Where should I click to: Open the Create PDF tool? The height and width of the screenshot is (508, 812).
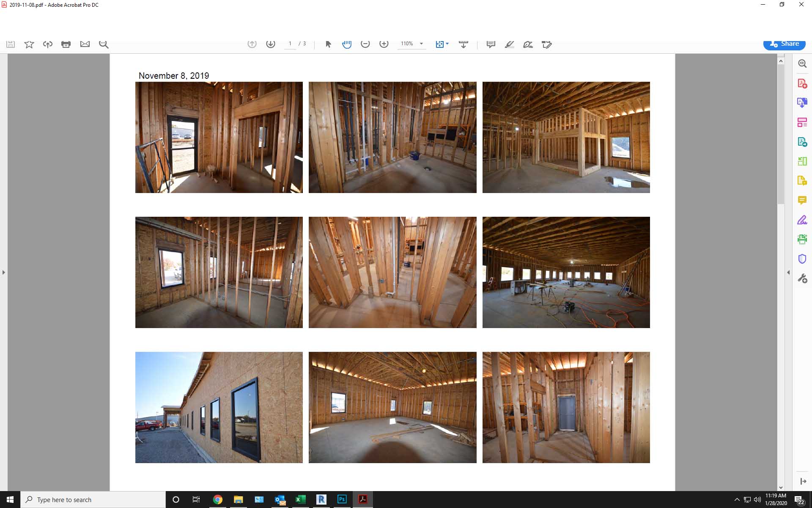802,83
